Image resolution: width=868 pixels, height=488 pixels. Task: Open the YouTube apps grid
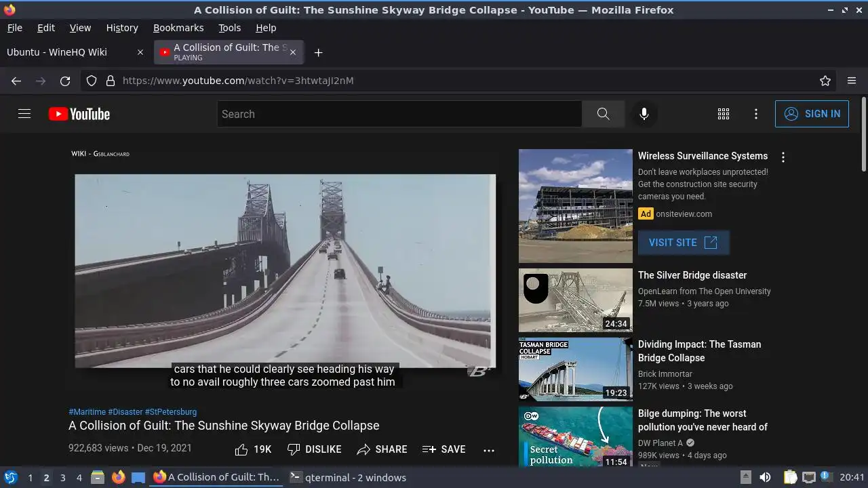click(x=724, y=114)
